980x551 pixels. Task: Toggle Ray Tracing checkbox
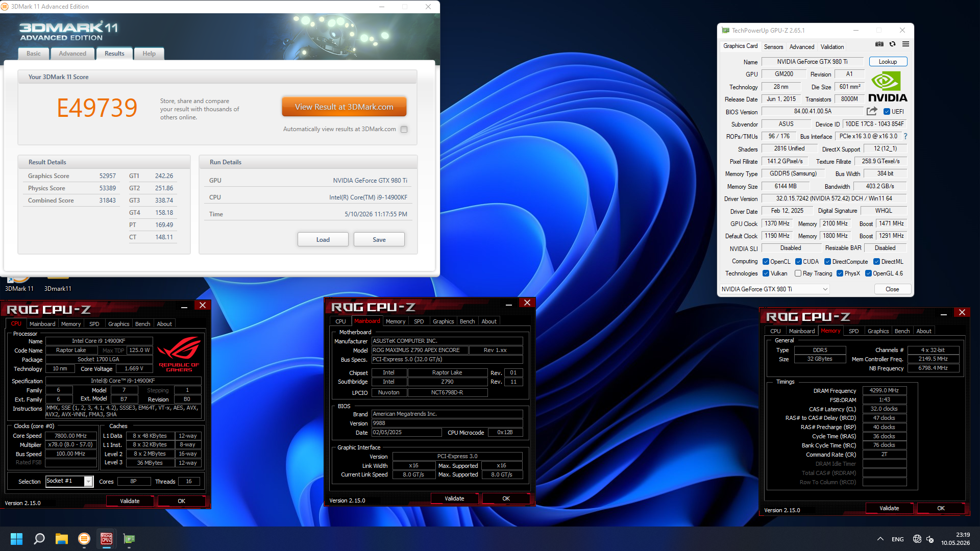(798, 273)
